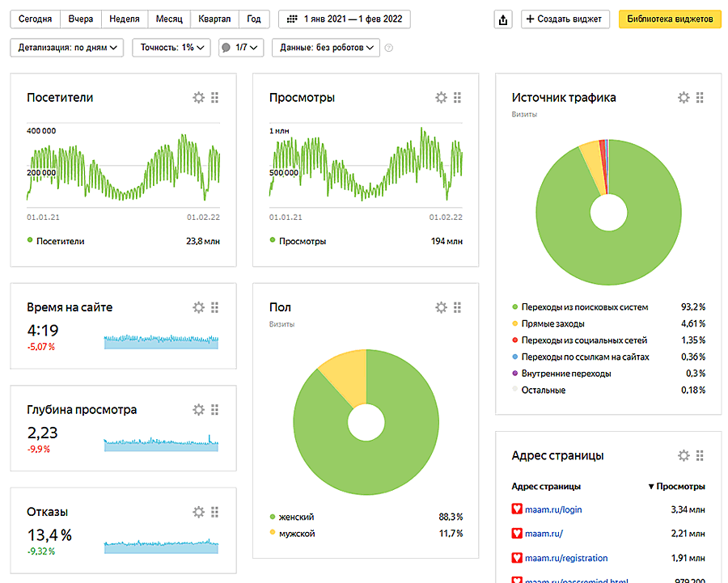
Task: Open the Точность: 1% dropdown
Action: pos(171,49)
